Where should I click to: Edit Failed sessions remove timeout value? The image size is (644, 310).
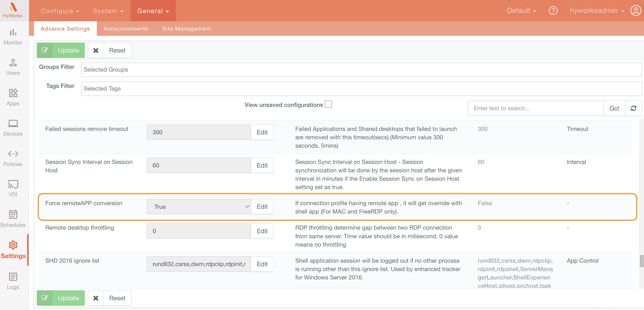(262, 132)
